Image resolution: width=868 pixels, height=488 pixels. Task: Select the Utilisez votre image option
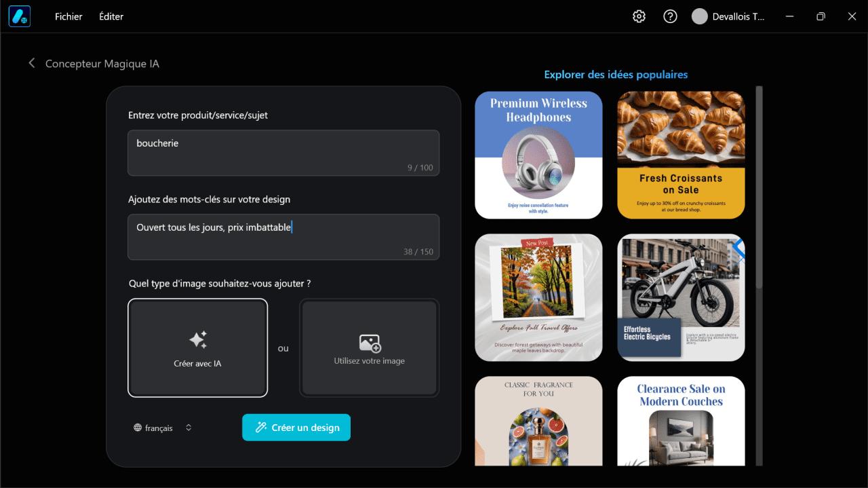[x=368, y=348]
